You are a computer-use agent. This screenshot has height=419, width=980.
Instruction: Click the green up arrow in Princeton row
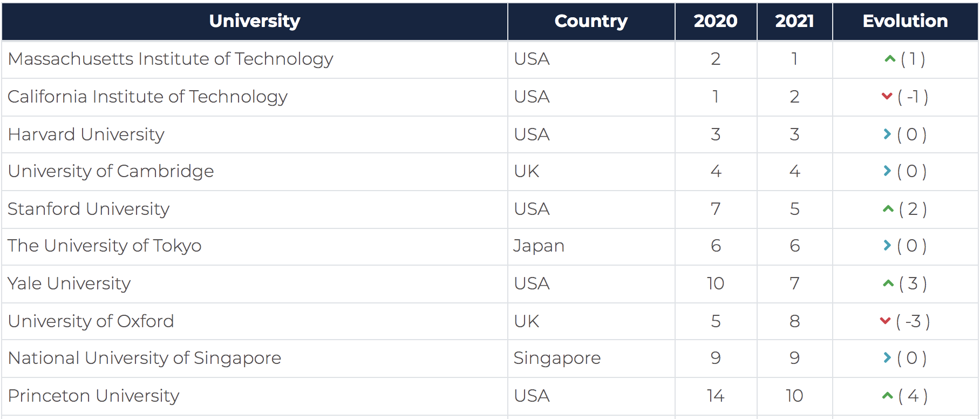(x=888, y=396)
